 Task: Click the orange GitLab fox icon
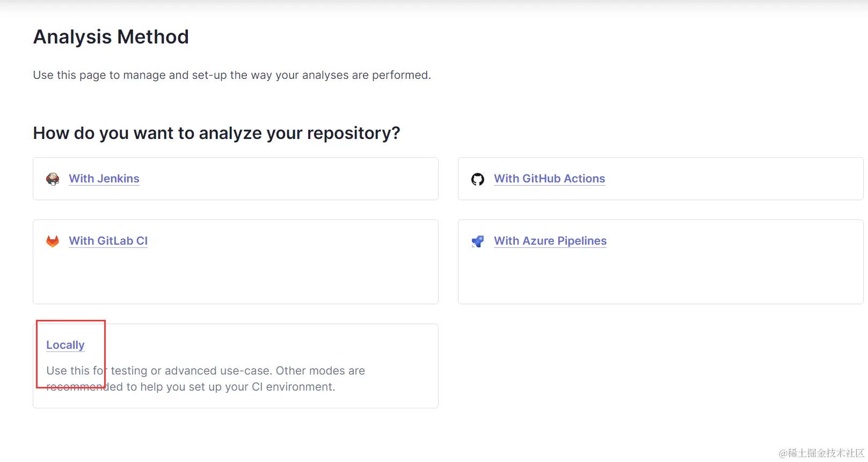tap(53, 241)
